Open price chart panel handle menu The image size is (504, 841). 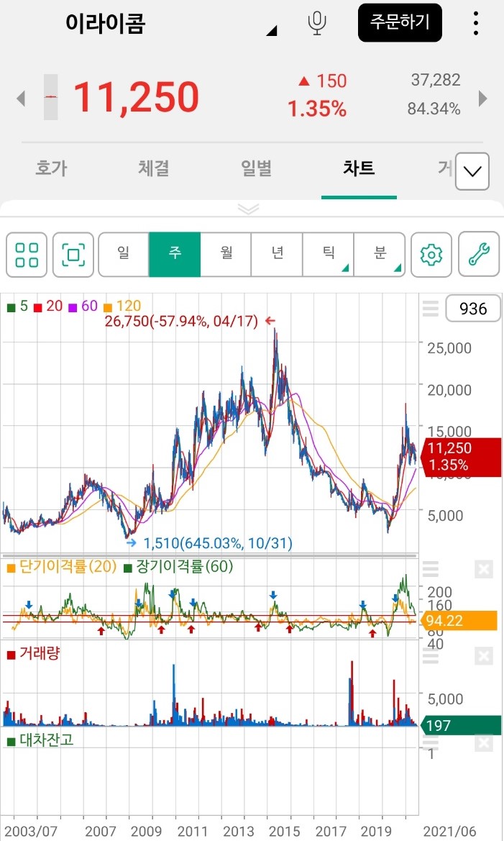(431, 309)
